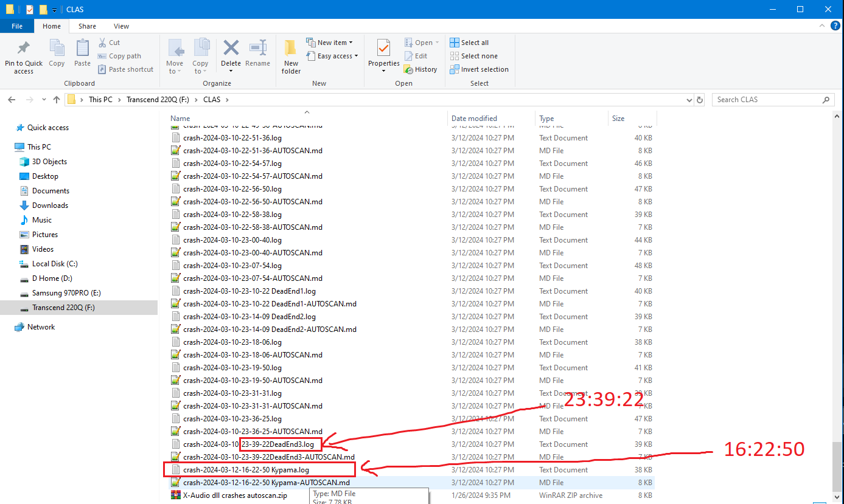844x504 pixels.
Task: Select Samsung 970PRO (E:) in navigation pane
Action: click(58, 293)
